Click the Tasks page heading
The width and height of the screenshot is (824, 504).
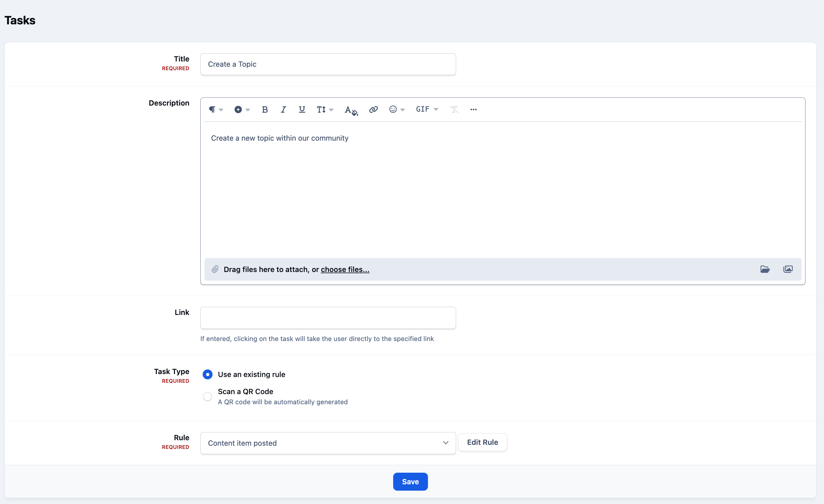(20, 20)
